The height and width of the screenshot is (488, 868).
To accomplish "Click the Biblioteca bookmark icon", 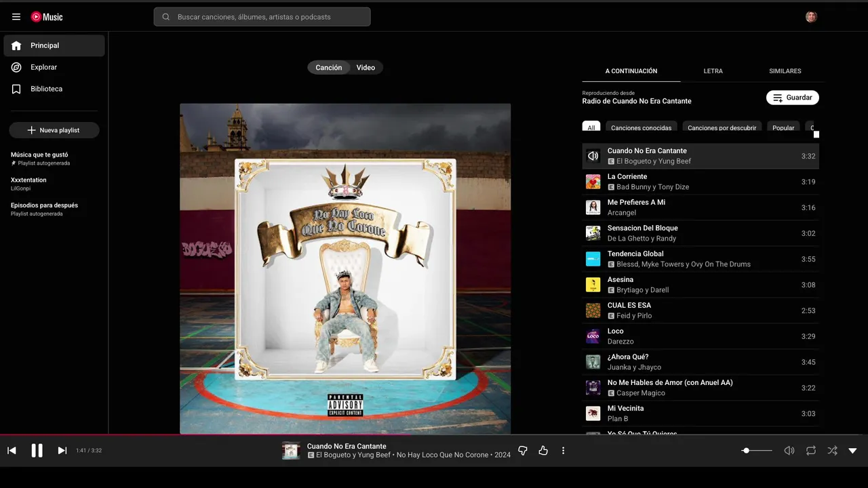I will (16, 89).
